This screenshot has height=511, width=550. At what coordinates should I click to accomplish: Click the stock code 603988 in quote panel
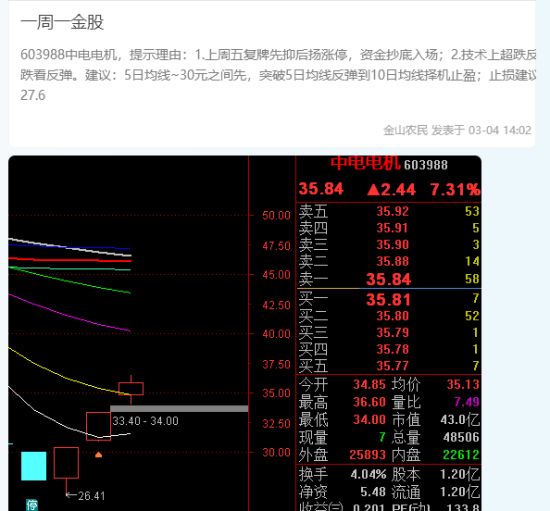425,165
